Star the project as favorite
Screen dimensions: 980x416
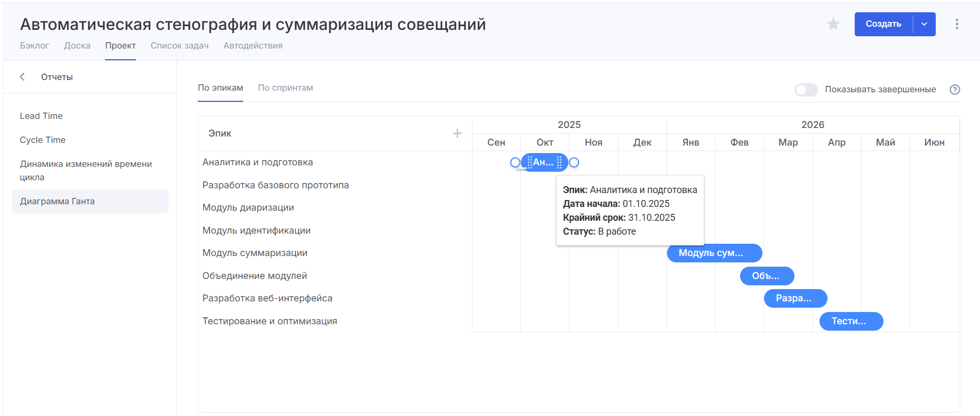[x=833, y=24]
